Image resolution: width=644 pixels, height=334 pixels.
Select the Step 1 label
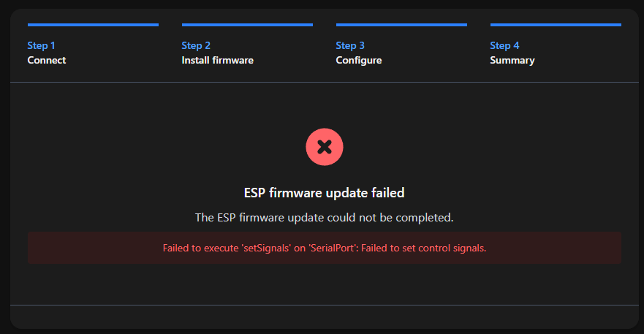42,45
